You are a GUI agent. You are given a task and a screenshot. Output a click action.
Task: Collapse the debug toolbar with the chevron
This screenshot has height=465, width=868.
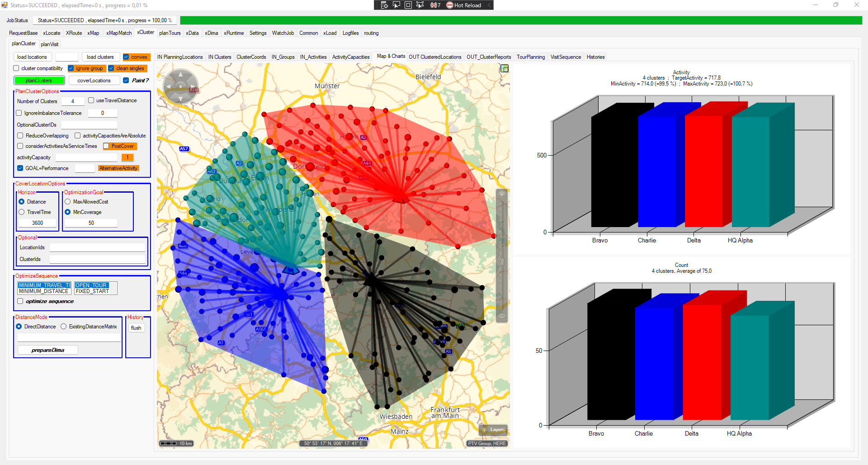tap(489, 5)
